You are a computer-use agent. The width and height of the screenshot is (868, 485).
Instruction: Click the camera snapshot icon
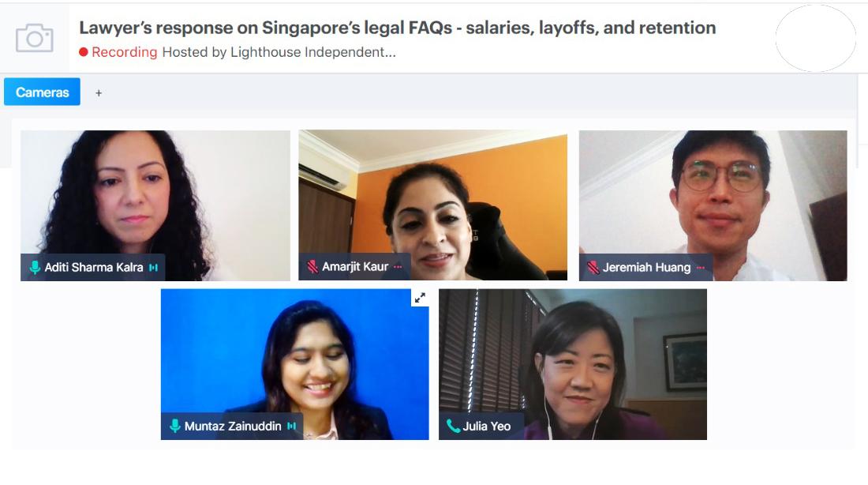pos(34,38)
